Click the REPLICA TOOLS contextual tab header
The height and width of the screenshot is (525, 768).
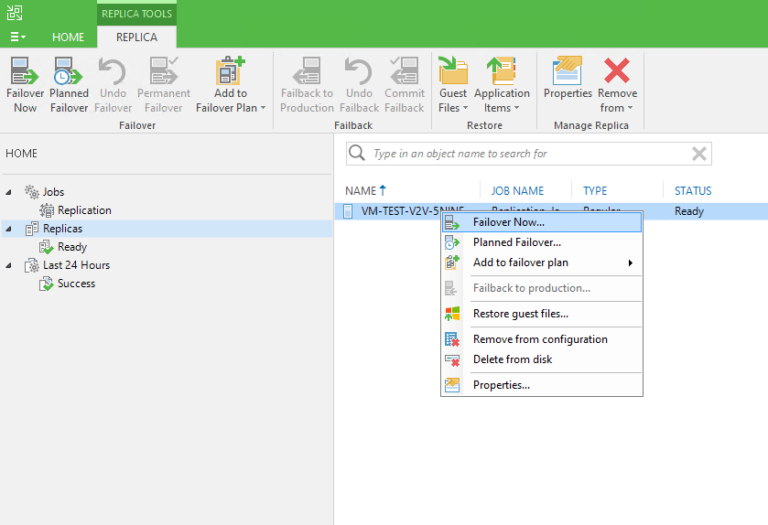137,14
